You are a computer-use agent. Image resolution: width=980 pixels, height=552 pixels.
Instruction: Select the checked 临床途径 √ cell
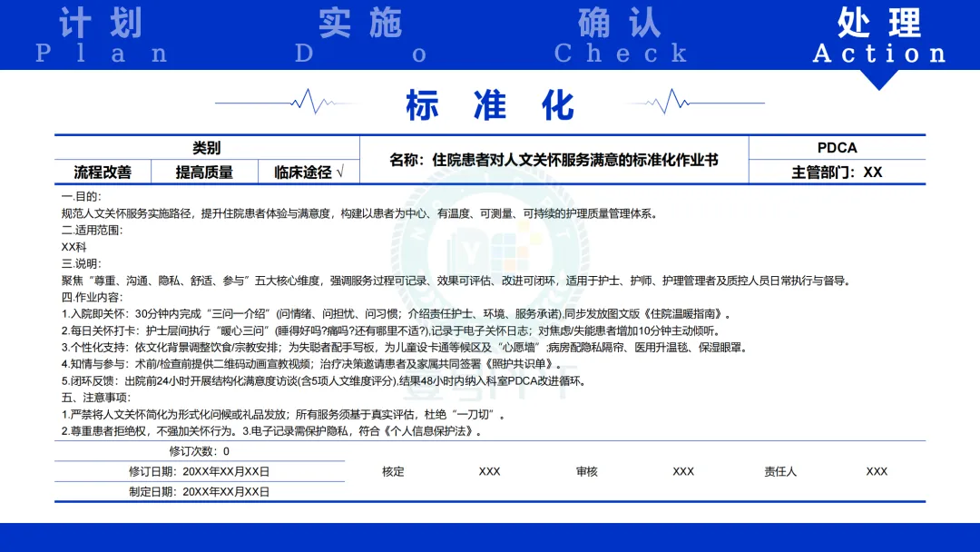point(309,172)
